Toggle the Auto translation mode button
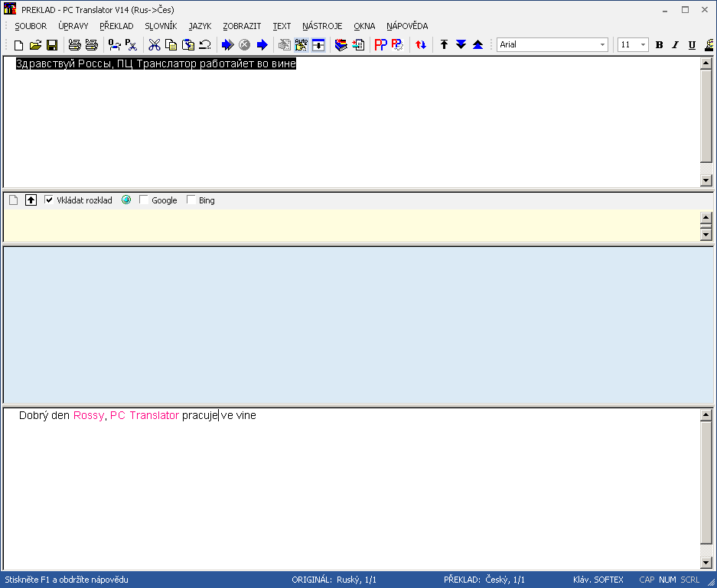This screenshot has width=717, height=588. (x=301, y=45)
